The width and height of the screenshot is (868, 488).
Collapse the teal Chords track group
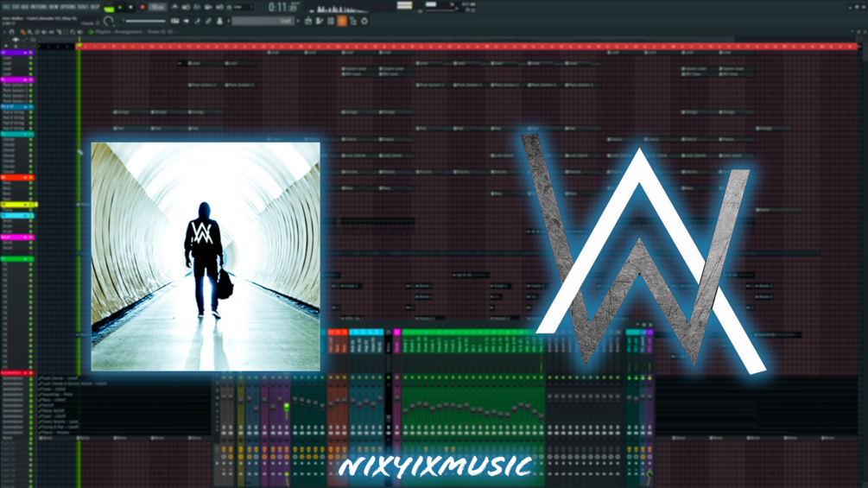25,134
